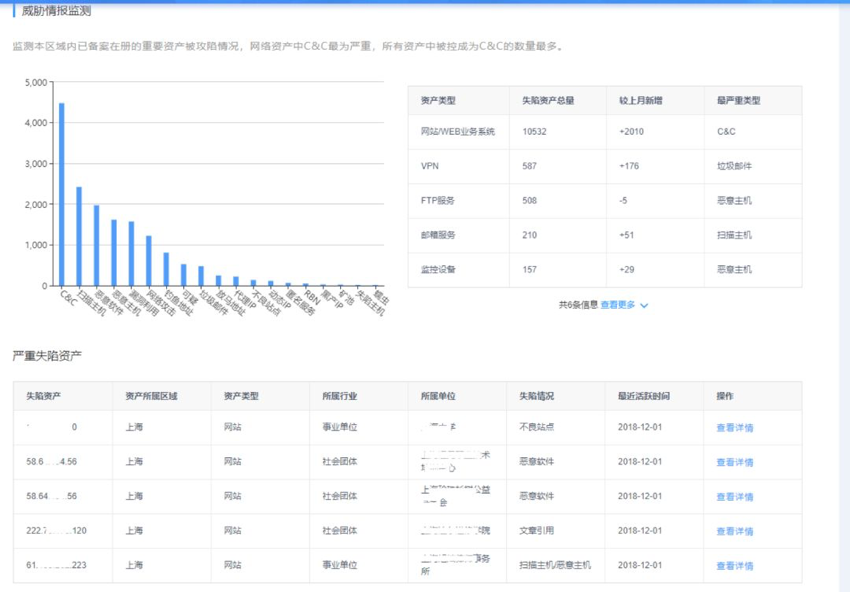Click the 漏洞利用 bar in the chart
The image size is (850, 592).
[131, 254]
